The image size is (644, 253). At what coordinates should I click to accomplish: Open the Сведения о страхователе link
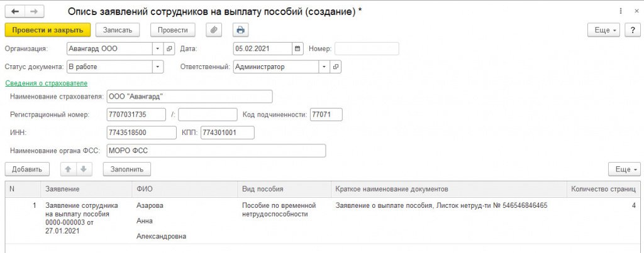point(46,83)
